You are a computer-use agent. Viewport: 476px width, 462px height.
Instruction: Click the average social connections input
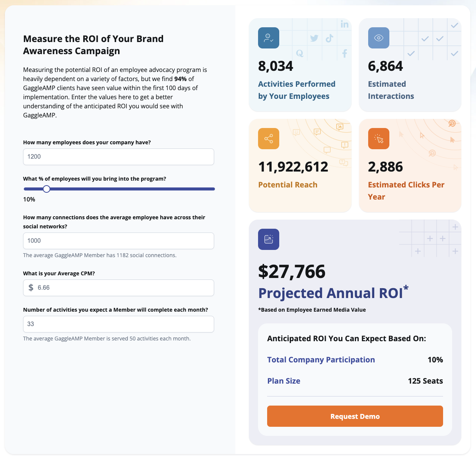(x=118, y=241)
